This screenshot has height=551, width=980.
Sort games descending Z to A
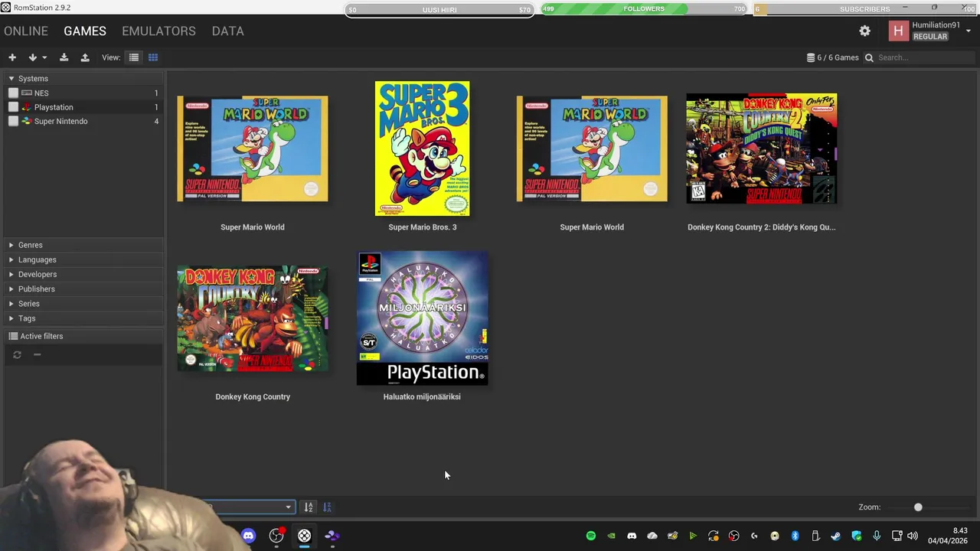[327, 507]
